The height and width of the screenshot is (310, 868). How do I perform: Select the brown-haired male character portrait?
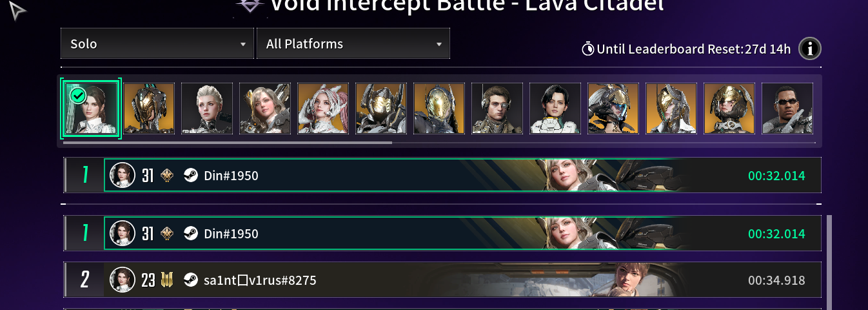pos(497,108)
